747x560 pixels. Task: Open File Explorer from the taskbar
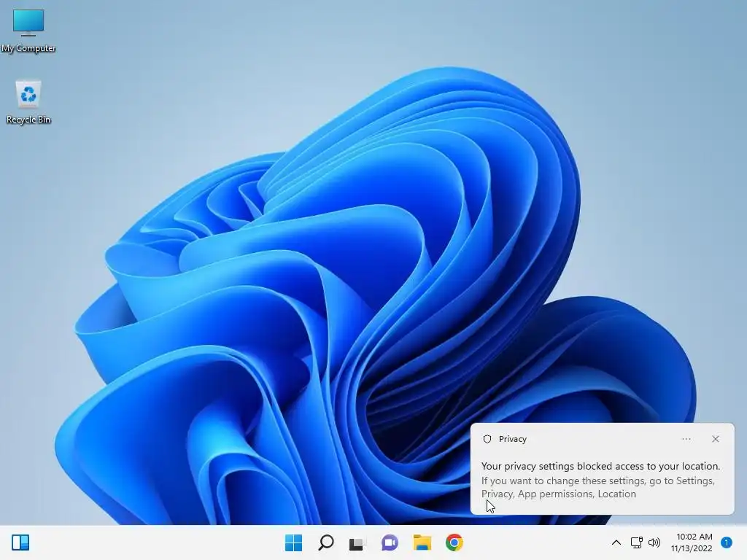click(x=422, y=542)
